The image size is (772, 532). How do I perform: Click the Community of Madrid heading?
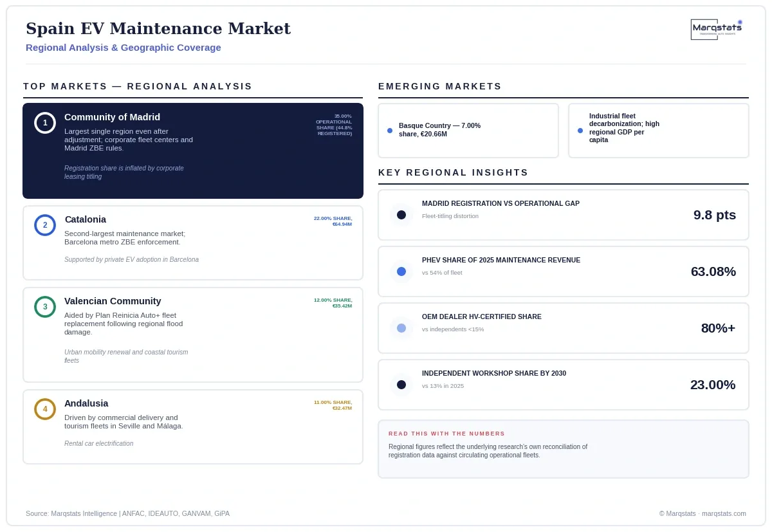pos(112,117)
